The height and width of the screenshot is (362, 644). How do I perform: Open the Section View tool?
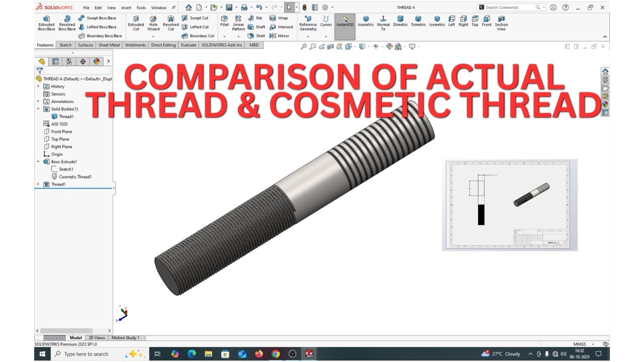501,23
